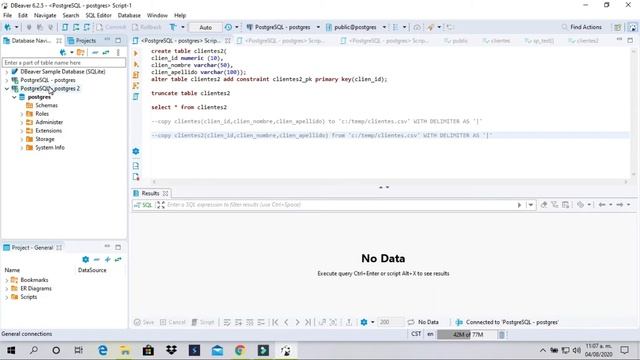Open the SQL Editor menu
The width and height of the screenshot is (640, 360).
(x=98, y=15)
